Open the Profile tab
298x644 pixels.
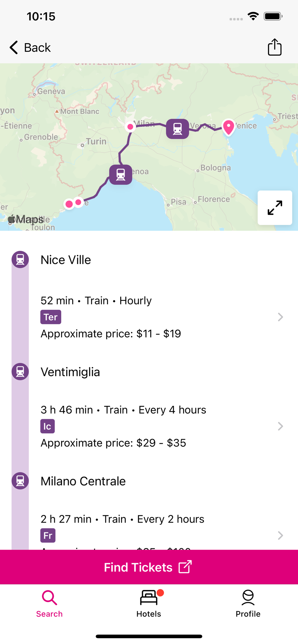(248, 604)
